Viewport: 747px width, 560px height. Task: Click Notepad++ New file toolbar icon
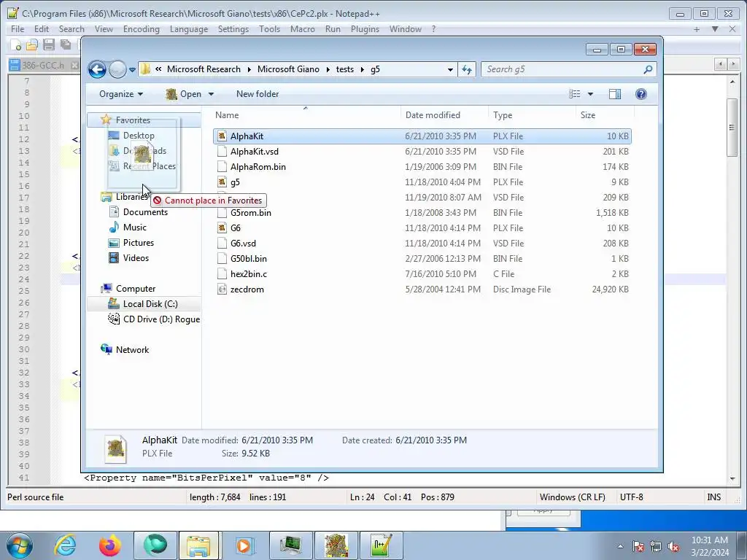(16, 45)
